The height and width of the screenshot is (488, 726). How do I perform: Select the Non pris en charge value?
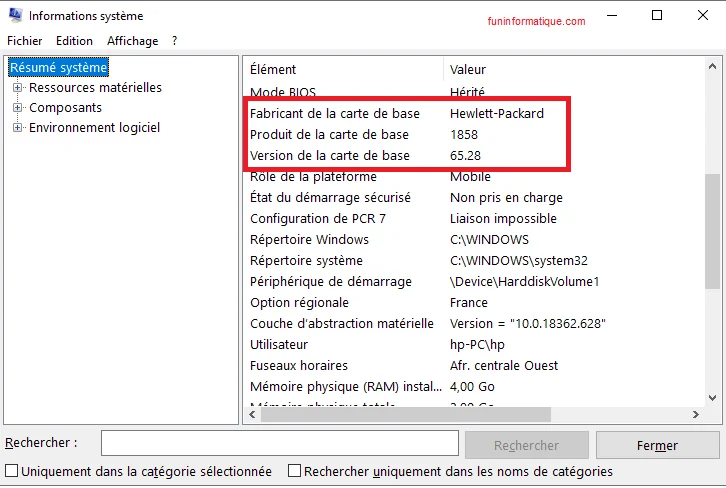coord(506,198)
